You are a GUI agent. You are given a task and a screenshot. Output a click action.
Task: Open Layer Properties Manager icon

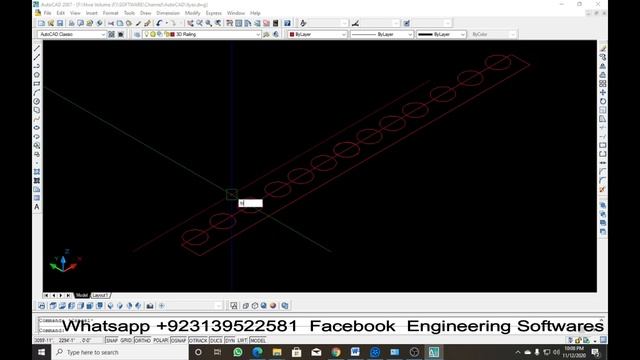pos(137,34)
